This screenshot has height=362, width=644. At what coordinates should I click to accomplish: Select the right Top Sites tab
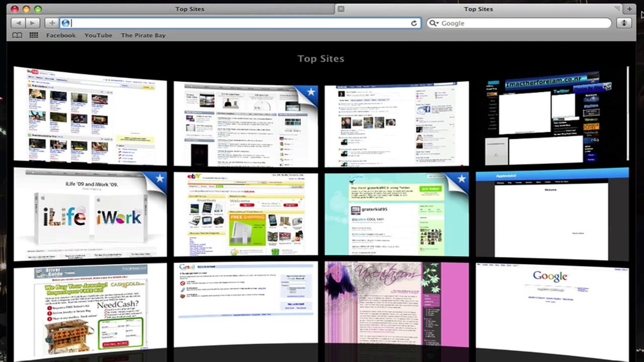tap(479, 9)
